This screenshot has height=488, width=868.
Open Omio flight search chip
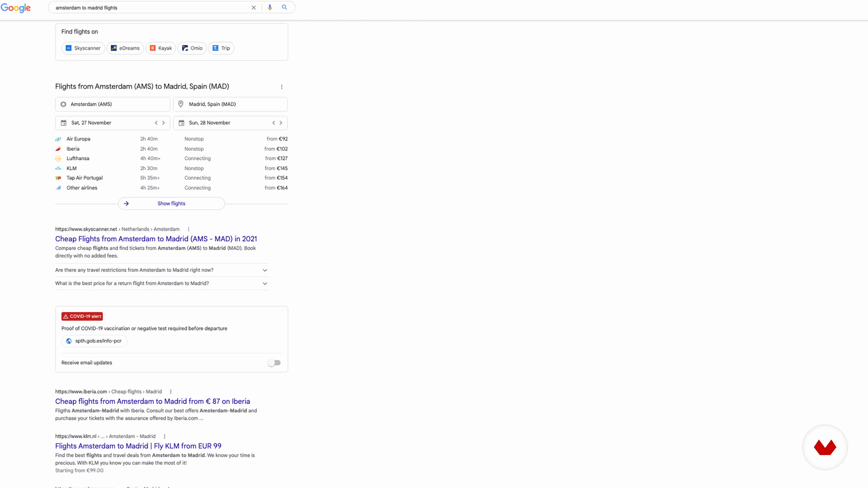click(x=192, y=48)
